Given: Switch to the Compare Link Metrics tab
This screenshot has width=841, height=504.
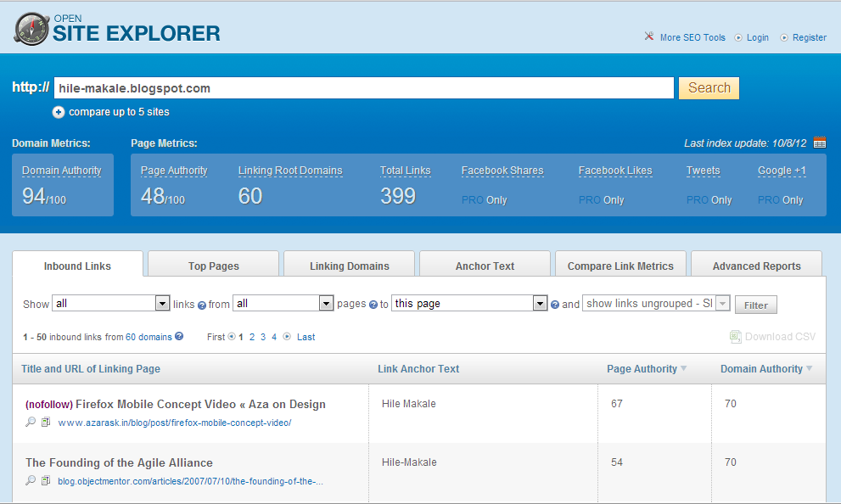Looking at the screenshot, I should pyautogui.click(x=620, y=266).
